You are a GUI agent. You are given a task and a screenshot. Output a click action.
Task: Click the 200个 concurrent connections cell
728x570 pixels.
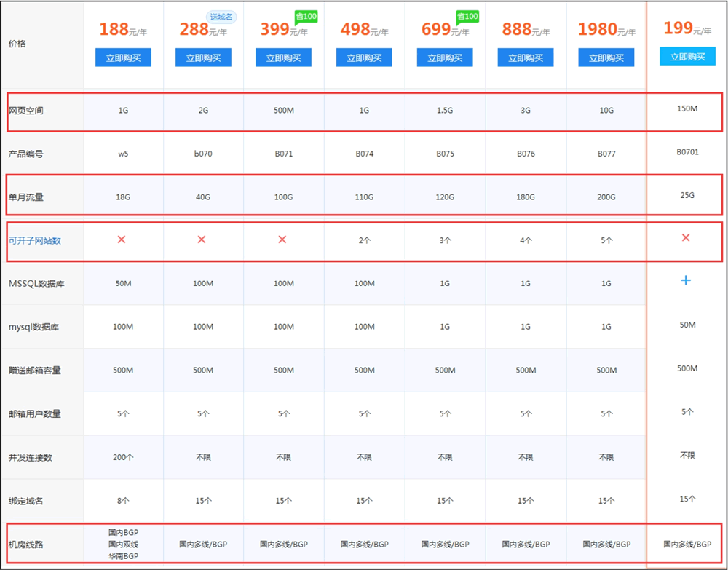[123, 458]
